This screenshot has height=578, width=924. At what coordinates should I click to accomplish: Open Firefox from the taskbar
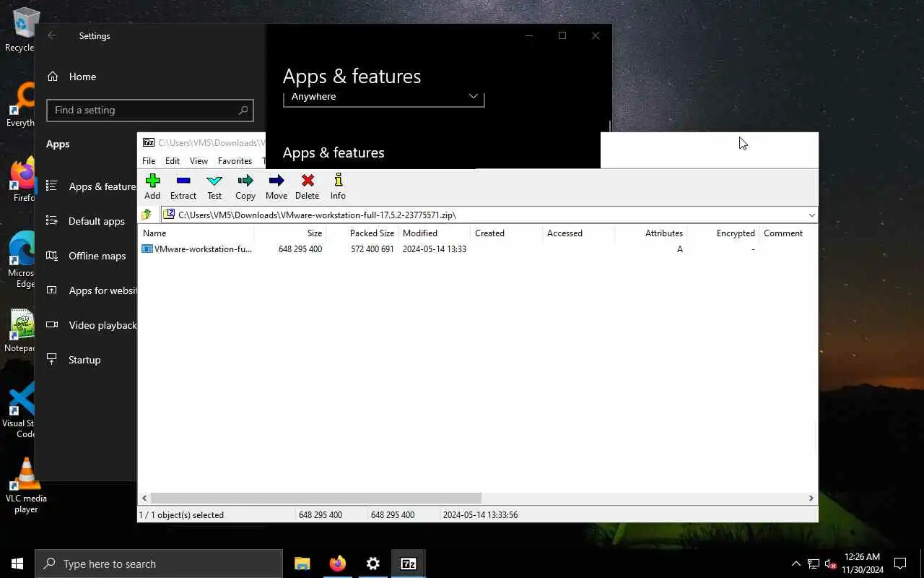(337, 564)
